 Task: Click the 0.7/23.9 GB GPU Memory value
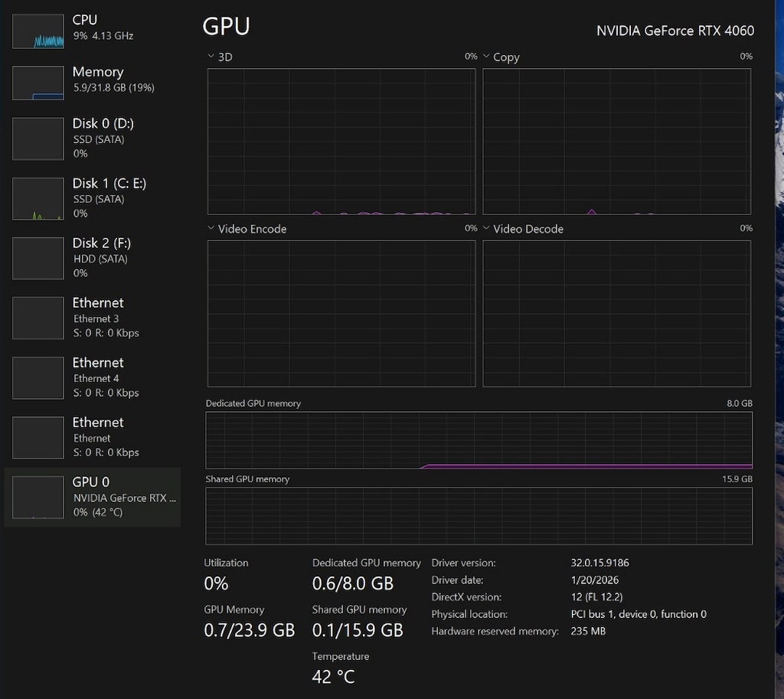(x=250, y=630)
